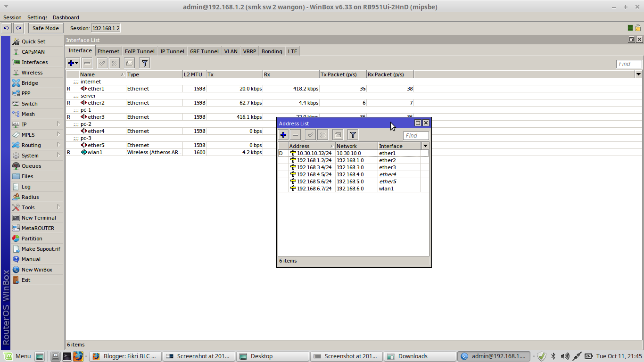Viewport: 644px width, 362px height.
Task: Click the Undo arrow icon
Action: tap(7, 28)
